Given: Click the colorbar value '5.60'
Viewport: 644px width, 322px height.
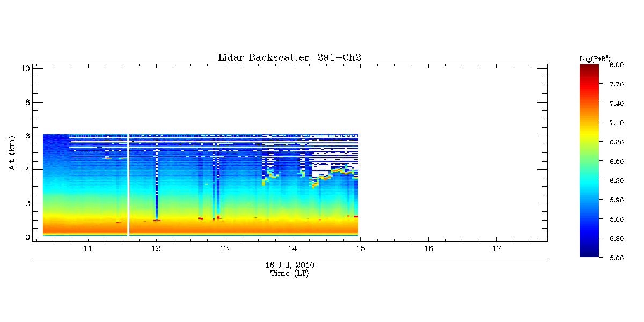Looking at the screenshot, I should point(617,219).
